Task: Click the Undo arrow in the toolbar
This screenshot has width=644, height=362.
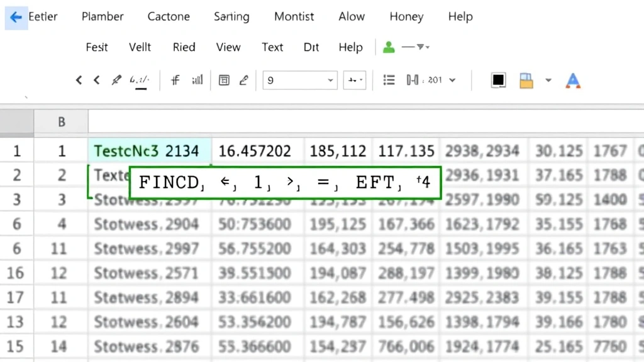Action: 79,80
